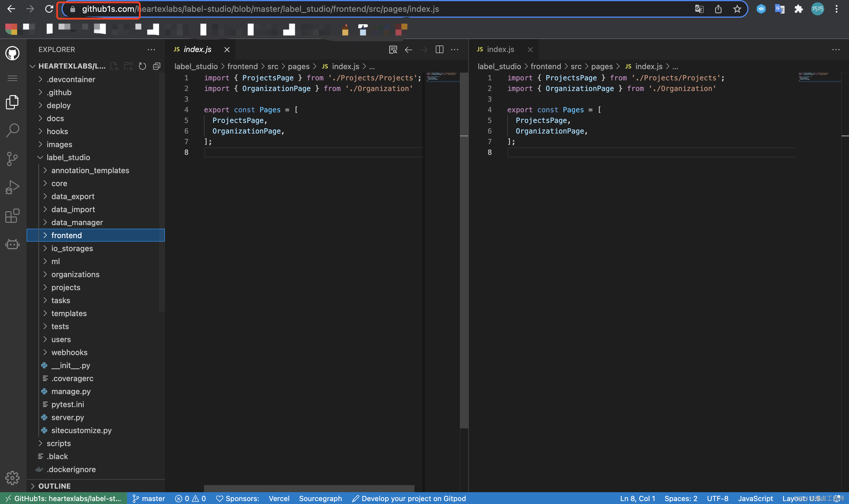This screenshot has height=504, width=849.
Task: Open Source Control view in activity bar
Action: [13, 159]
